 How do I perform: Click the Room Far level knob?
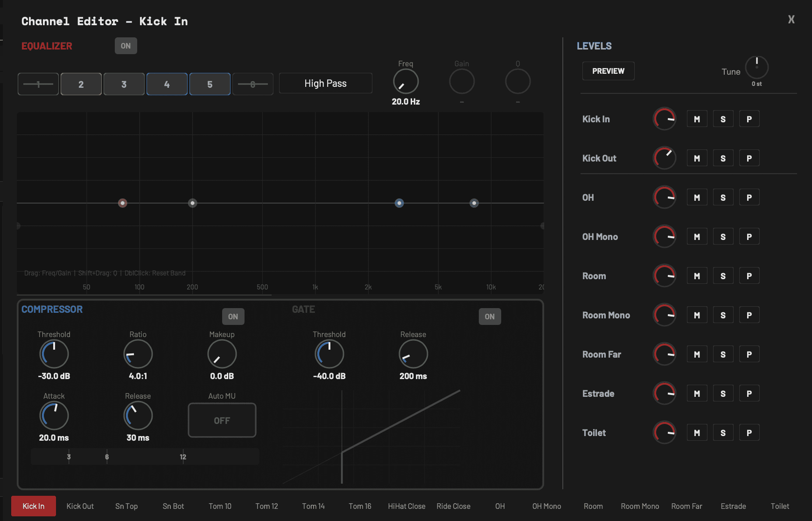click(x=665, y=354)
